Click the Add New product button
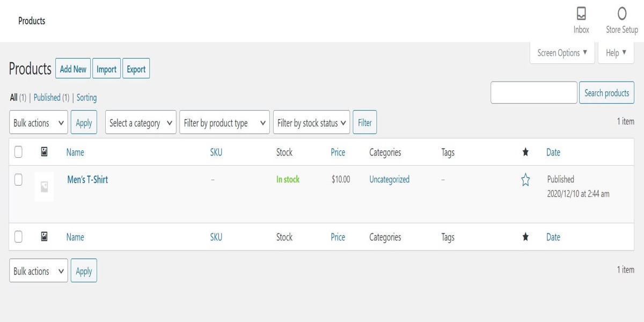This screenshot has height=322, width=644. click(73, 69)
